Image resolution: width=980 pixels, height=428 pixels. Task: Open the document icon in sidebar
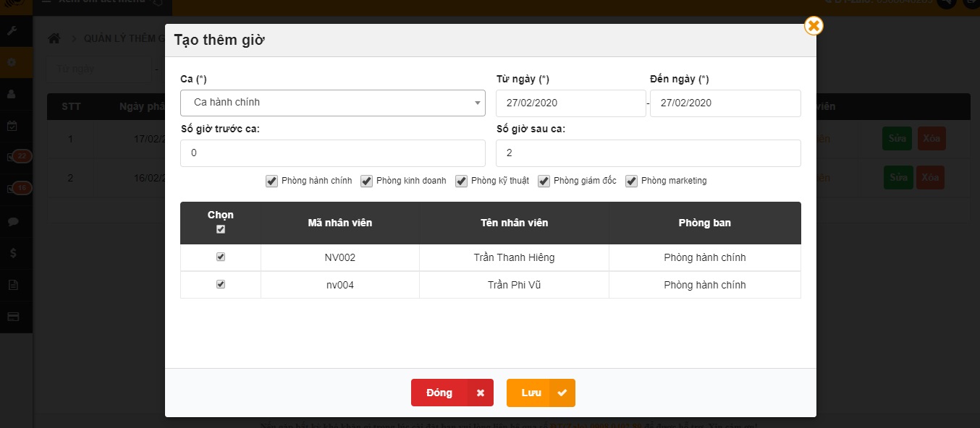[x=12, y=285]
